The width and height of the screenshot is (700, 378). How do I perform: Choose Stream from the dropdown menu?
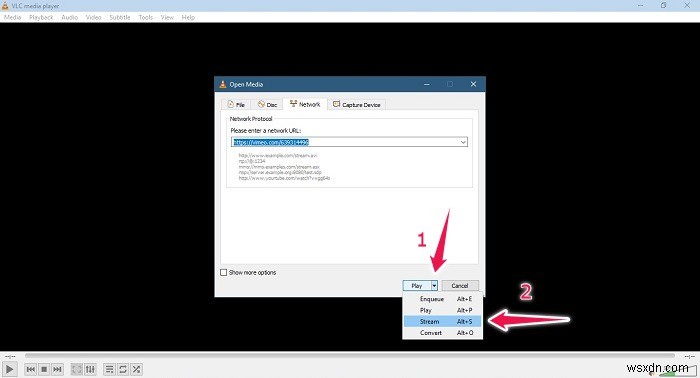(442, 321)
